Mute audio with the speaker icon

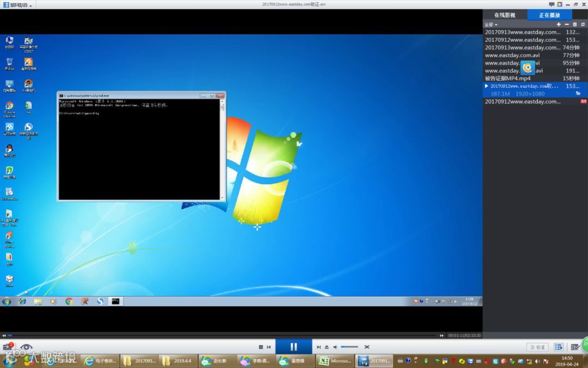[335, 347]
